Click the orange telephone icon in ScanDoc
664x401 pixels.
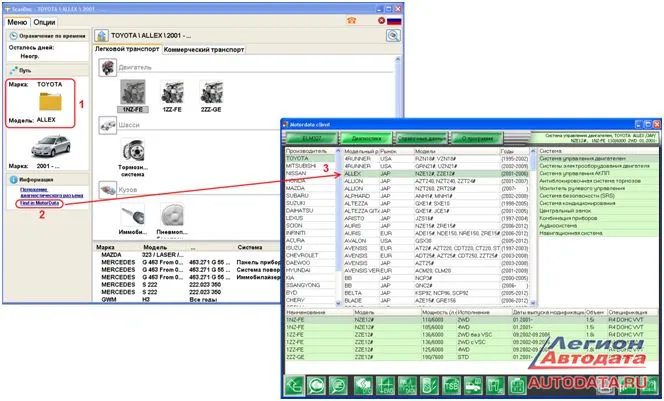pyautogui.click(x=351, y=20)
